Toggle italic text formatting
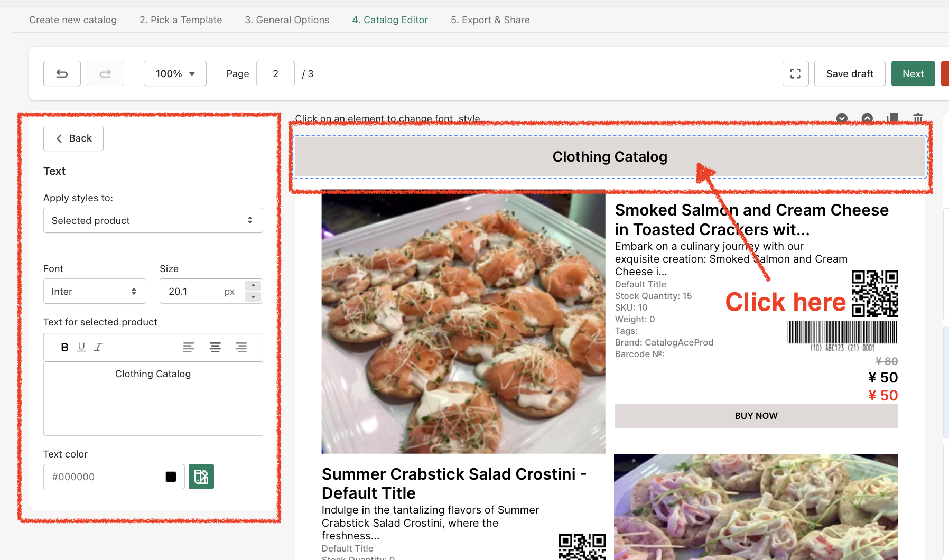 click(98, 347)
